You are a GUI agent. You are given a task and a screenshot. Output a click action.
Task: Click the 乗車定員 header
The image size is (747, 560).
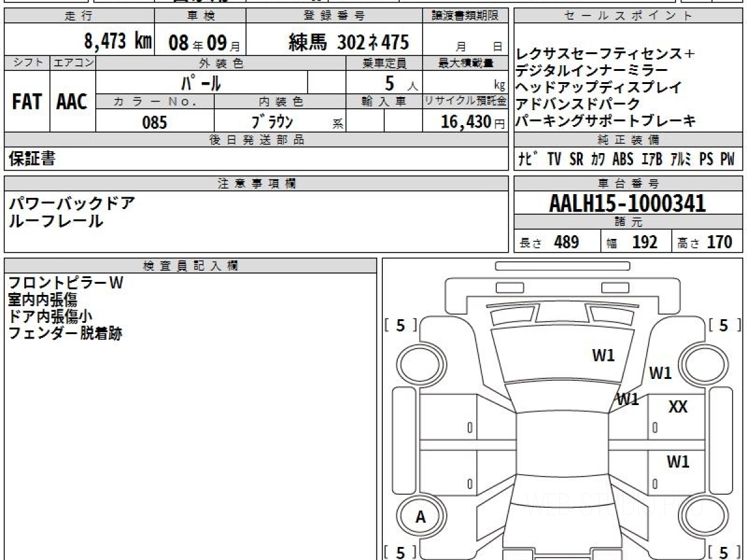[x=384, y=63]
